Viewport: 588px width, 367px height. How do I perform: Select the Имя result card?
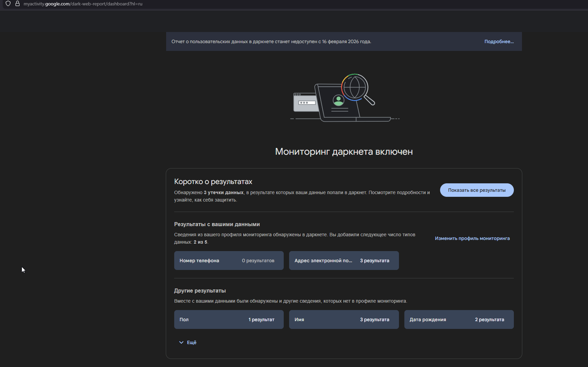(x=344, y=319)
